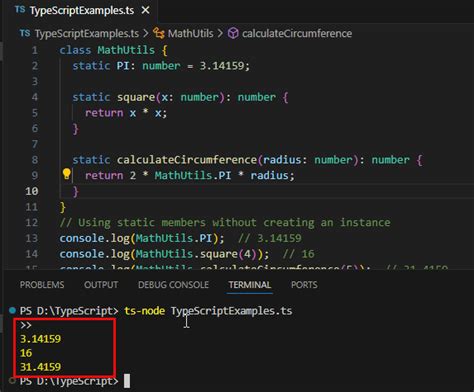Expand breadcrumb chevron after TypeScriptExamples.ts
Screen dimensions: 474x392
146,33
